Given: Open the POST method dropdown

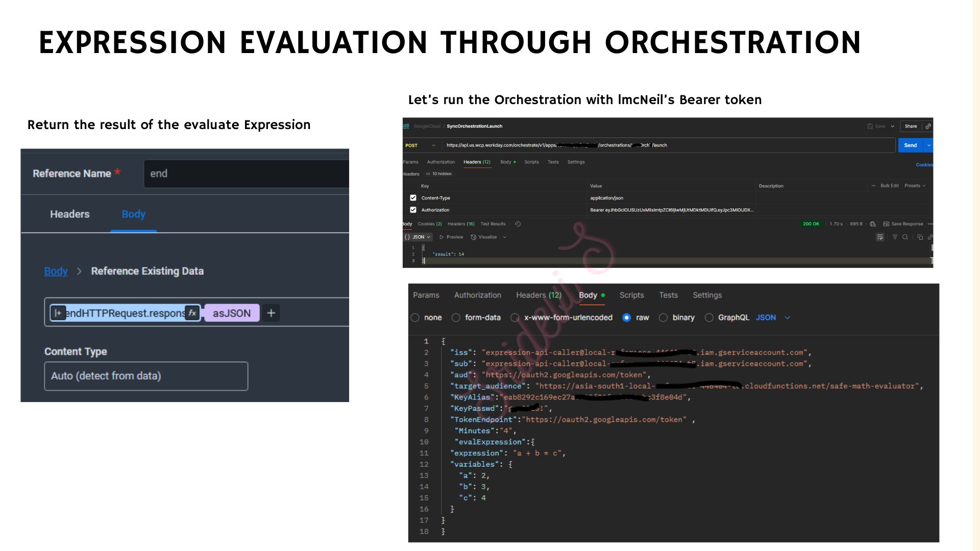Looking at the screenshot, I should click(421, 145).
